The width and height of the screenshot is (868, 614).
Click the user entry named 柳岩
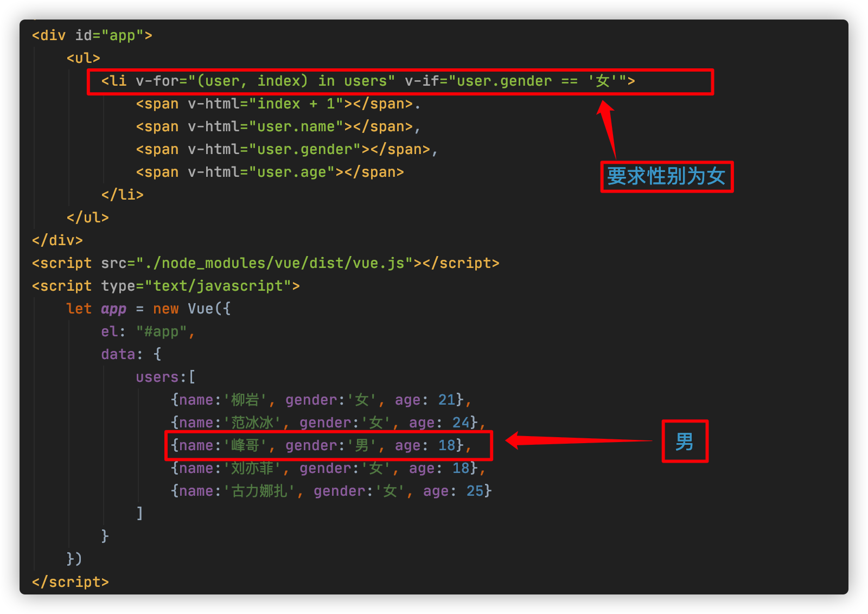pyautogui.click(x=321, y=400)
